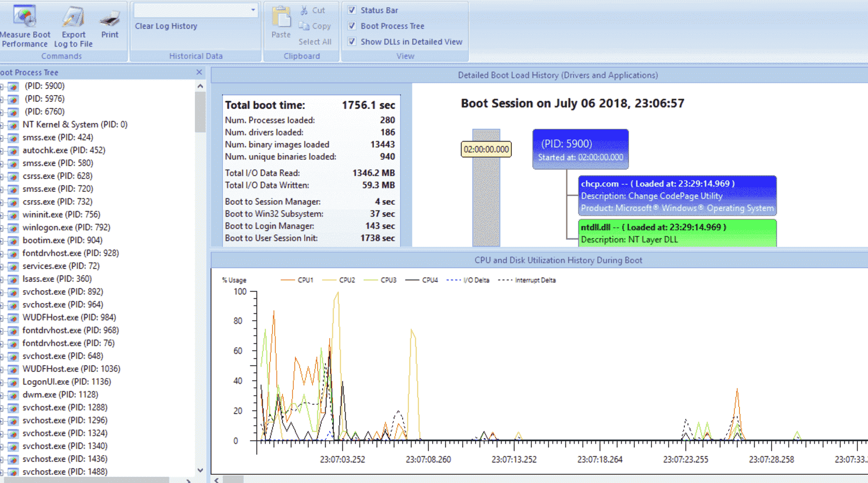Screen dimensions: 868x483
Task: Select the autochk.exe (PID: 452) process icon
Action: point(13,151)
